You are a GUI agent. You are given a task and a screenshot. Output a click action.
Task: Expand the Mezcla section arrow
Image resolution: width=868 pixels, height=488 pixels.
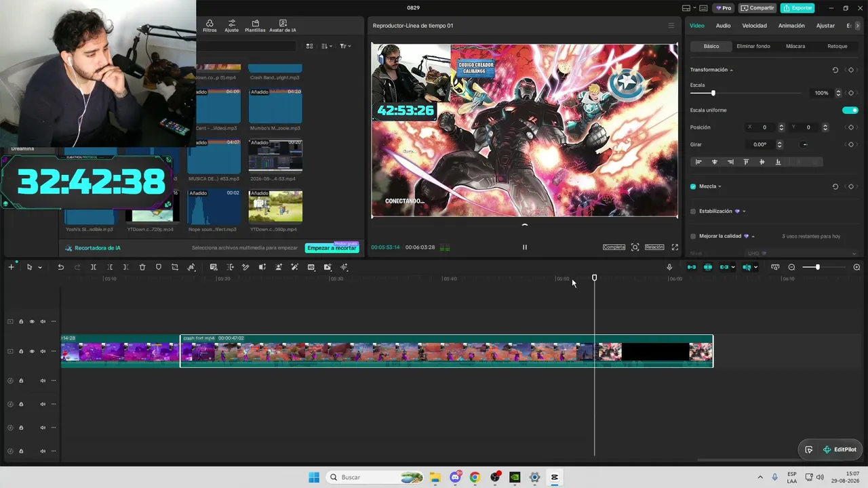tap(719, 186)
